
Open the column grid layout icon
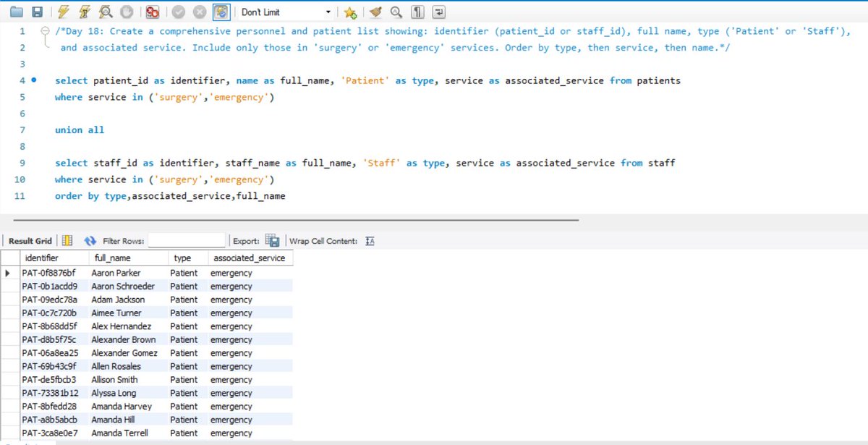[67, 241]
